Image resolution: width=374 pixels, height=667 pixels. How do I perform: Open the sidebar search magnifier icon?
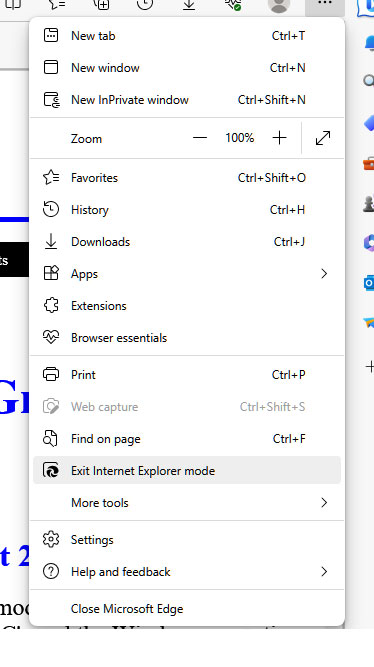tap(369, 80)
